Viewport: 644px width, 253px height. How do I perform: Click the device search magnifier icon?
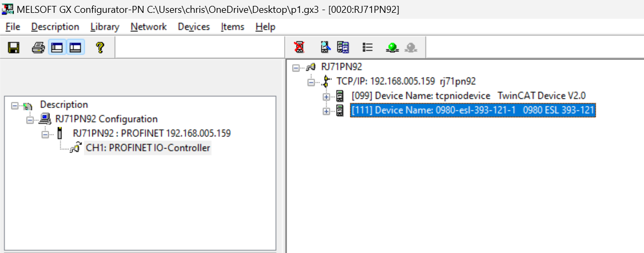click(x=325, y=48)
